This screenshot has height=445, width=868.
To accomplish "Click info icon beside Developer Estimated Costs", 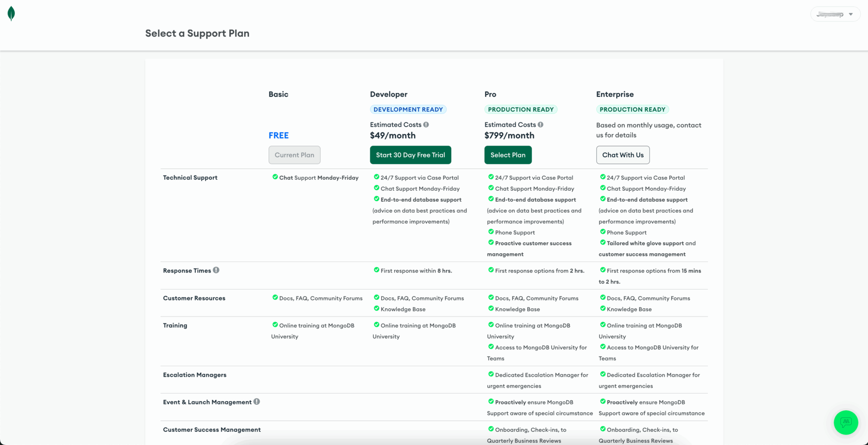I will tap(426, 125).
